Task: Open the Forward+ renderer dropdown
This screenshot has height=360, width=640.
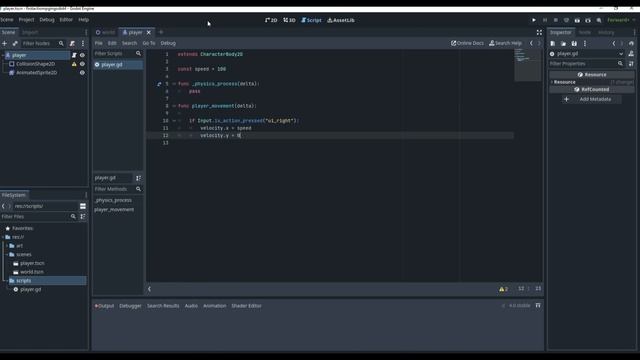Action: pyautogui.click(x=621, y=20)
